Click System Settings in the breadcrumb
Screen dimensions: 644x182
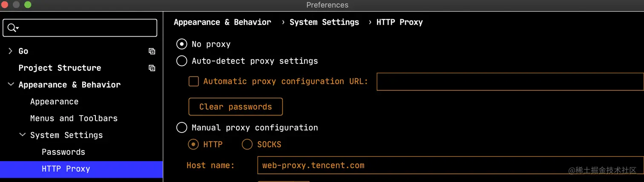(x=324, y=22)
